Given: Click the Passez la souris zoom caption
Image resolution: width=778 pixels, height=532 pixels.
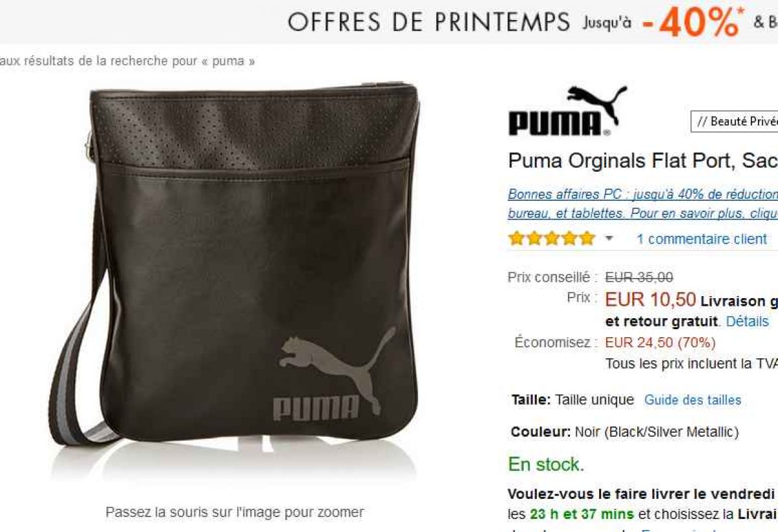Looking at the screenshot, I should pyautogui.click(x=235, y=512).
